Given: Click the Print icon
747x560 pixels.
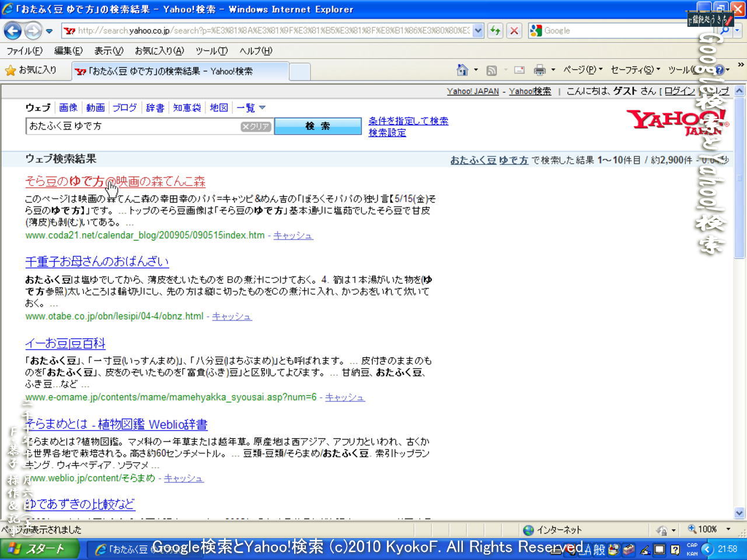Looking at the screenshot, I should (540, 71).
